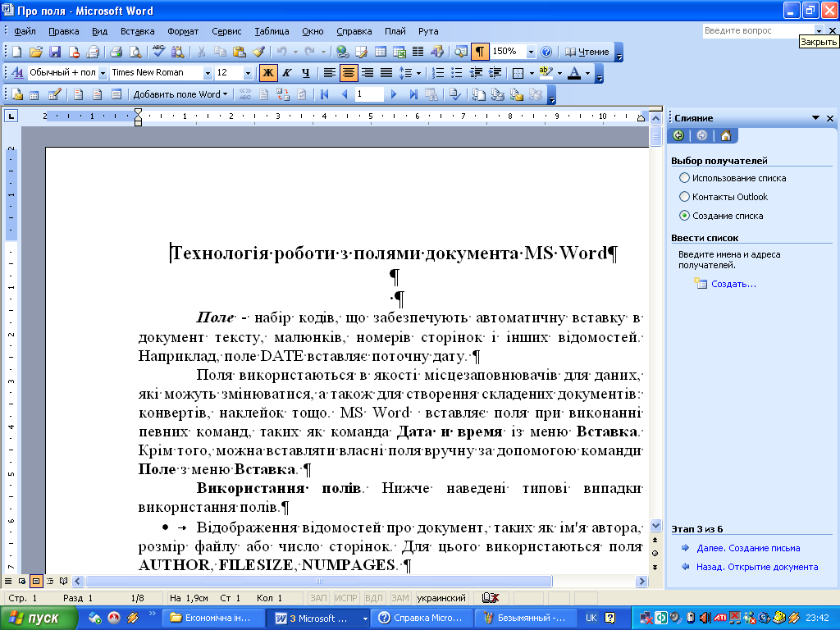Click in the Введите вопрос help box
The width and height of the screenshot is (840, 630).
(x=757, y=30)
